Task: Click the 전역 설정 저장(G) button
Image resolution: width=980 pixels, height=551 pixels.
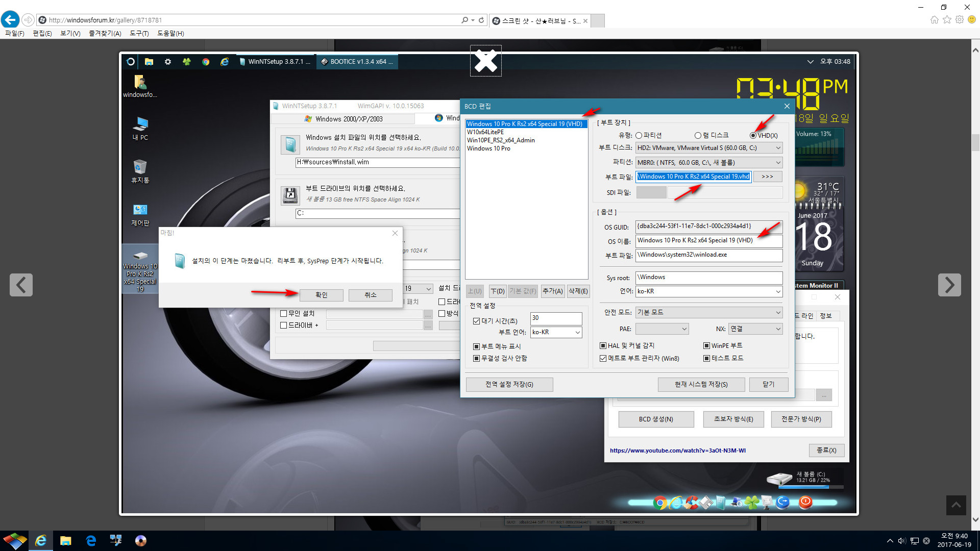Action: pyautogui.click(x=509, y=385)
